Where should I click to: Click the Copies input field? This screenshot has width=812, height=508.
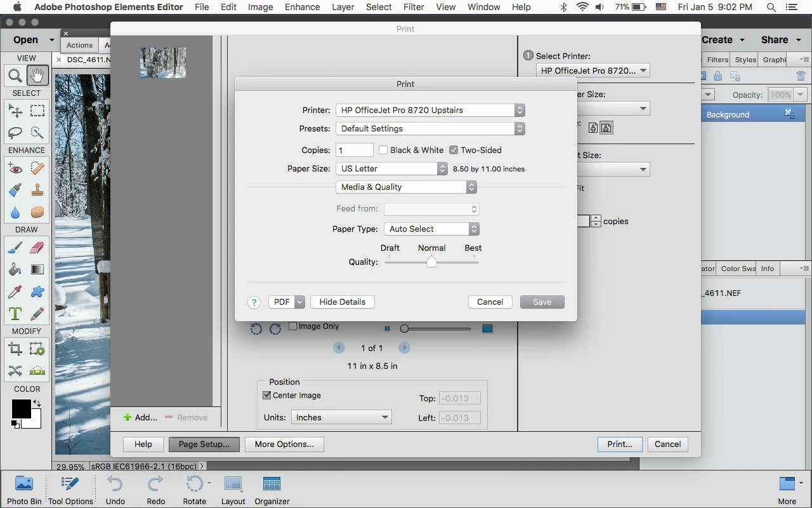354,150
